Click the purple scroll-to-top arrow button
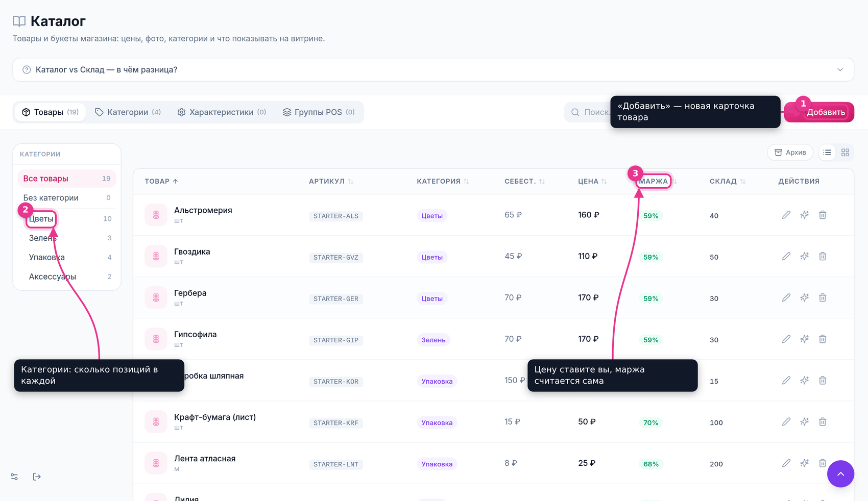This screenshot has height=501, width=868. tap(840, 474)
